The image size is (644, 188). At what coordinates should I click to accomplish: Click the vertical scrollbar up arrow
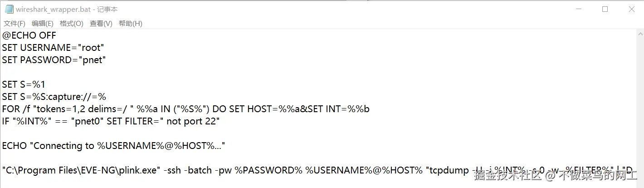tap(639, 34)
